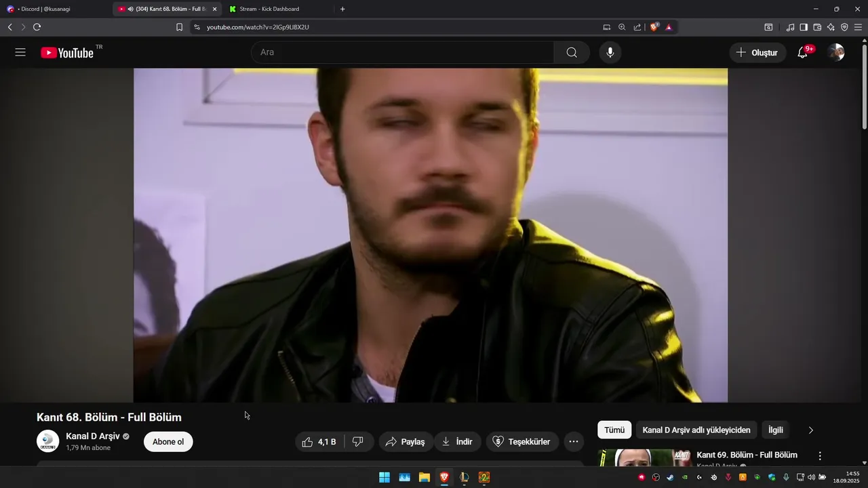Open the account avatar menu
Viewport: 868px width, 488px height.
[836, 52]
